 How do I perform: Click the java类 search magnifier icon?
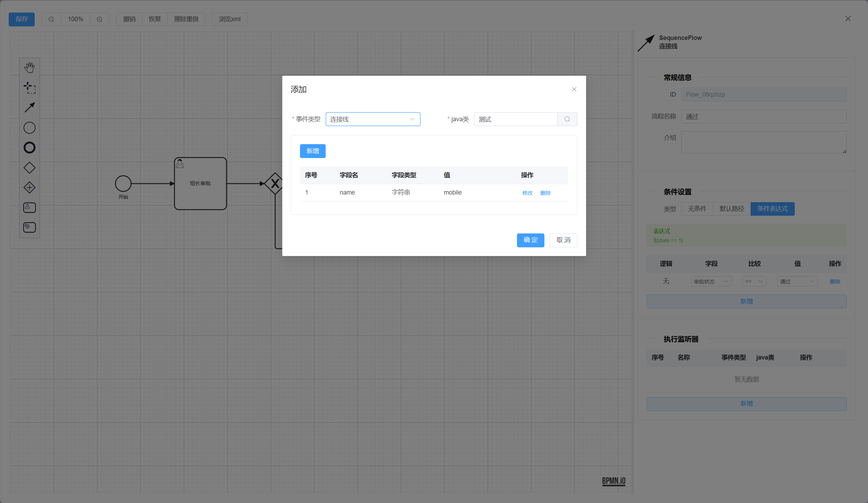click(x=567, y=119)
